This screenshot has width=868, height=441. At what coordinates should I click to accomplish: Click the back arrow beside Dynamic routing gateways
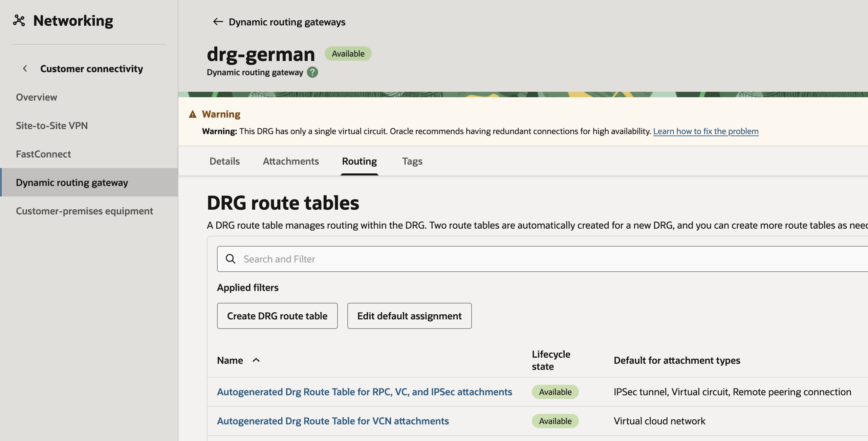tap(218, 21)
